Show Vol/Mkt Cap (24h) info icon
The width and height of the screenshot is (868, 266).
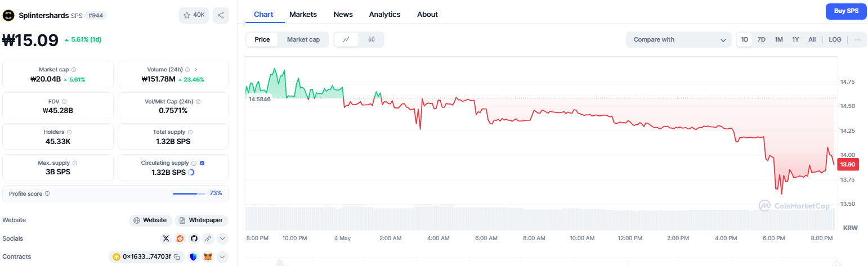198,102
